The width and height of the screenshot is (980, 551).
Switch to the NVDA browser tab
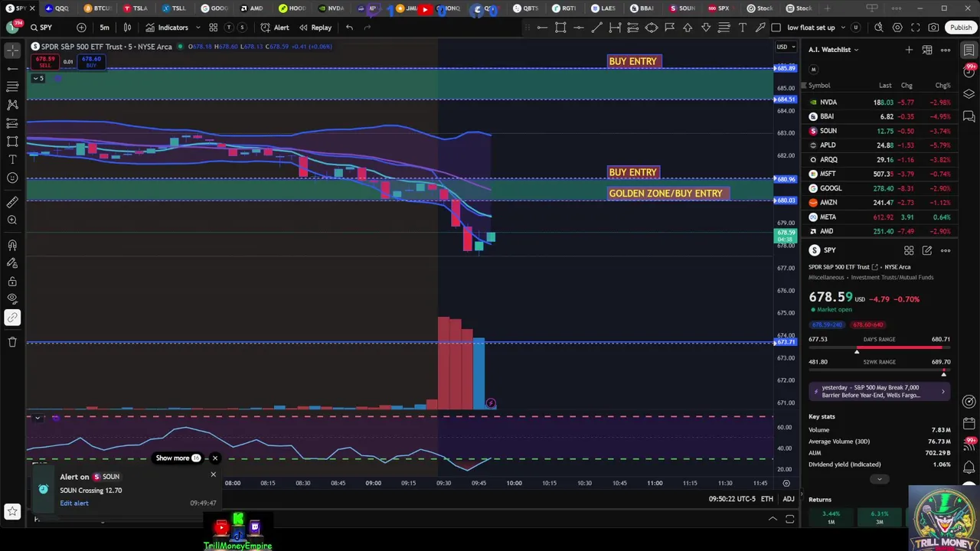pos(330,8)
